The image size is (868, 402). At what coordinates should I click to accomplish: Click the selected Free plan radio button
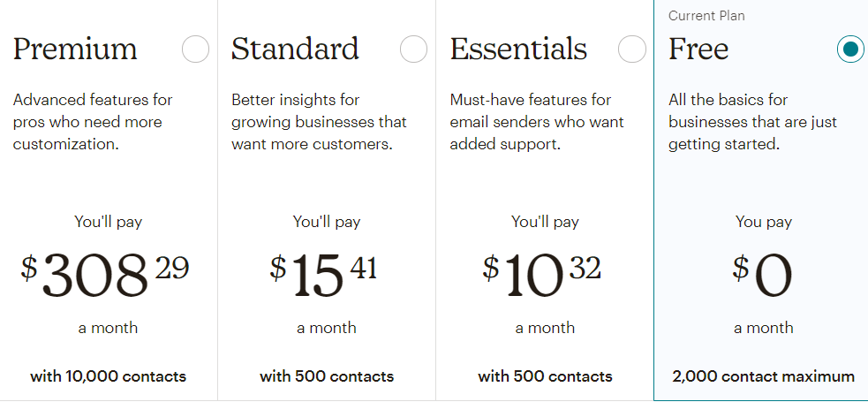pyautogui.click(x=850, y=49)
